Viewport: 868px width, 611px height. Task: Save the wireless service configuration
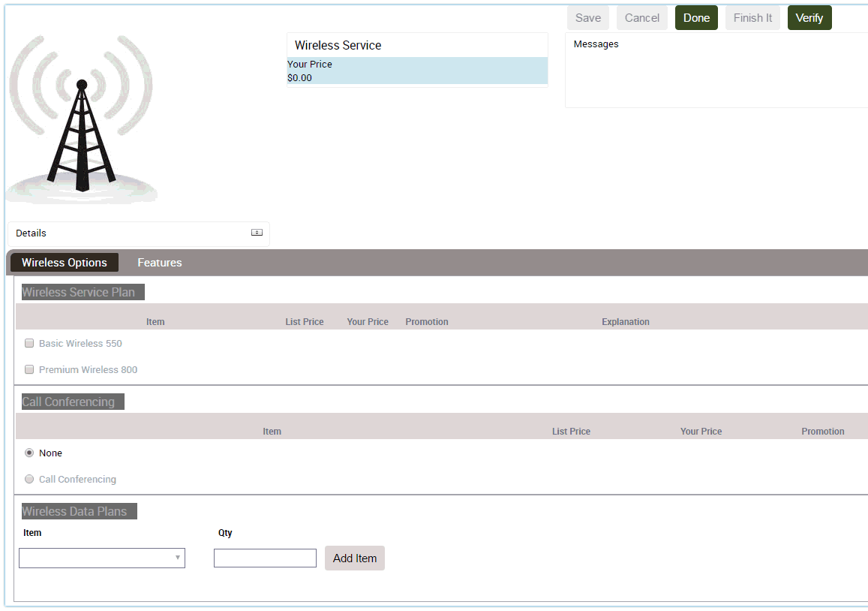coord(588,17)
